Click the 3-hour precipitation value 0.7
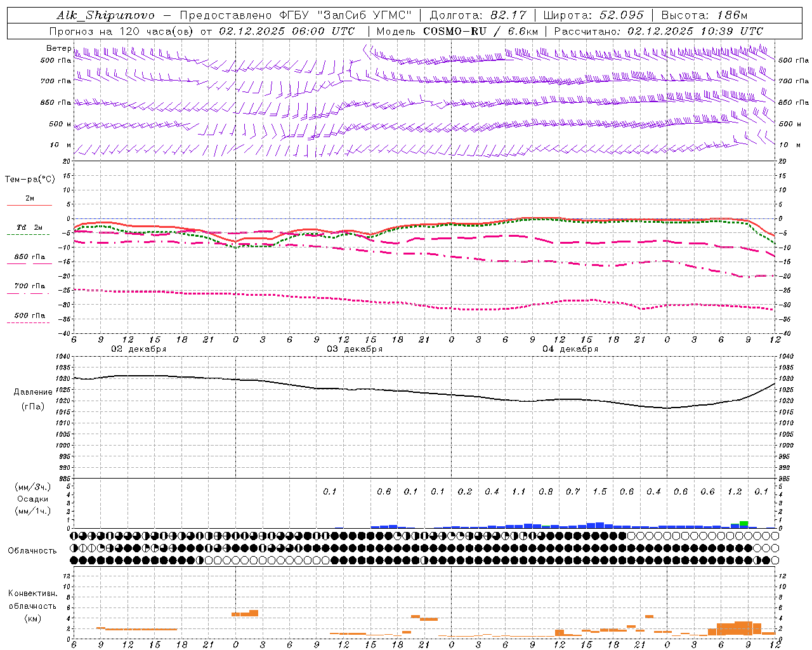812x650 pixels. point(573,491)
